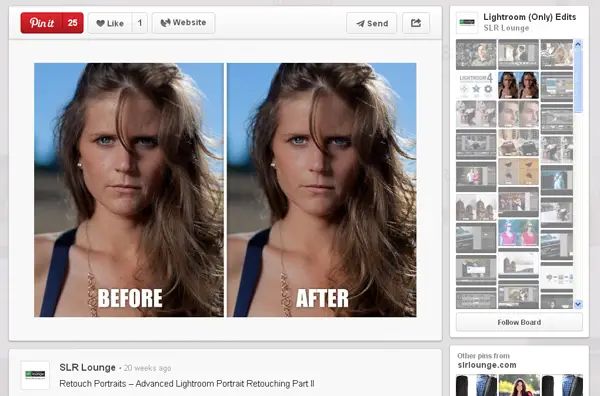Click the '20 weeks ago' timestamp
600x396 pixels.
(x=147, y=368)
